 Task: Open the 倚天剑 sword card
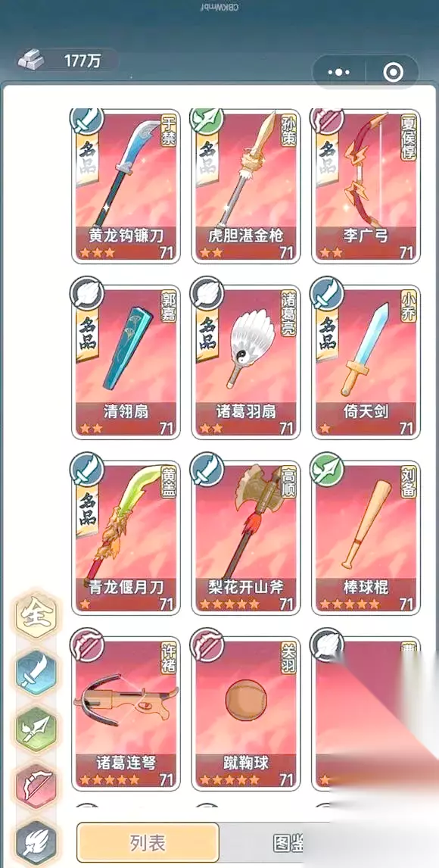coord(366,362)
